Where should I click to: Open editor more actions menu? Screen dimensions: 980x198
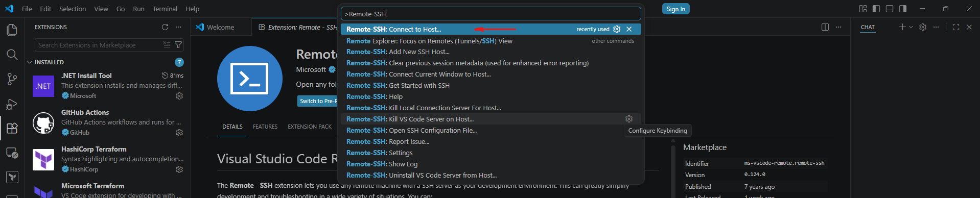pyautogui.click(x=838, y=27)
